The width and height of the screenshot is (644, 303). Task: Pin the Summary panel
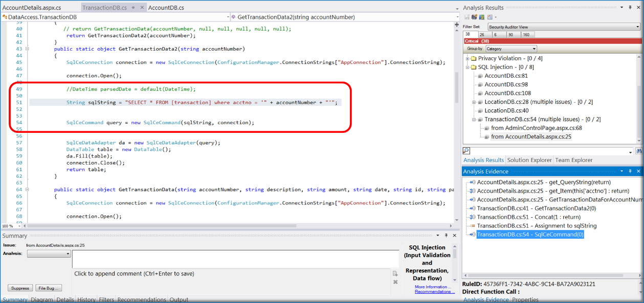(x=446, y=236)
